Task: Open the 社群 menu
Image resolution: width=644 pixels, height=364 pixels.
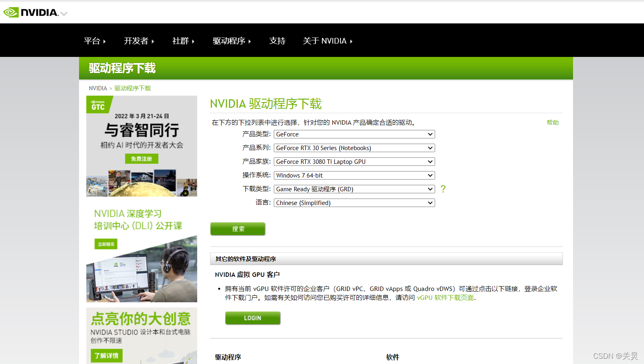Action: [183, 41]
